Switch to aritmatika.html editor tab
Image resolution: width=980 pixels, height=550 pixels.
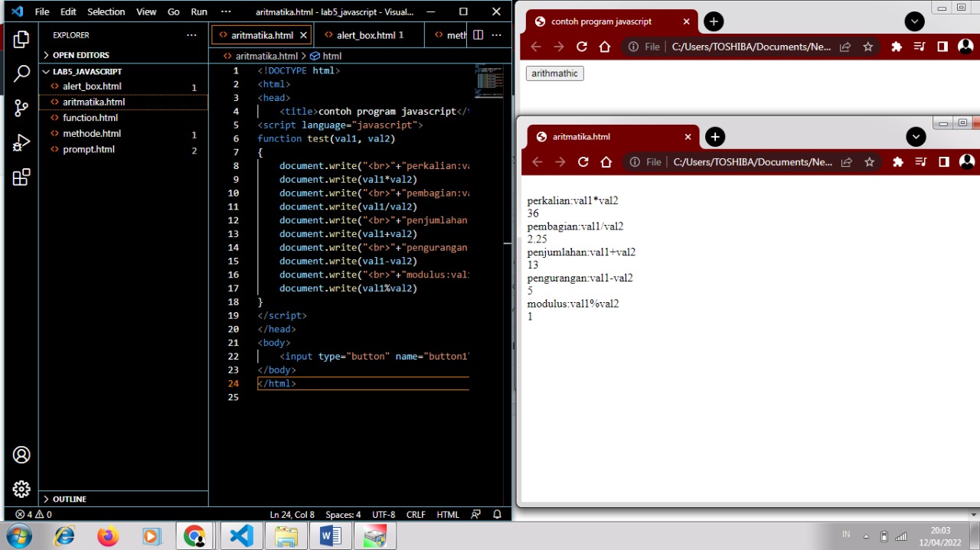tap(263, 35)
